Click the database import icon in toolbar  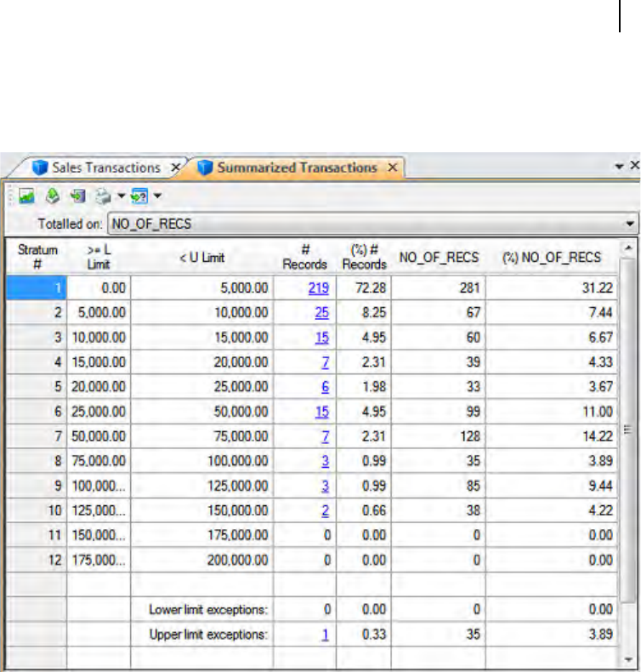point(78,196)
